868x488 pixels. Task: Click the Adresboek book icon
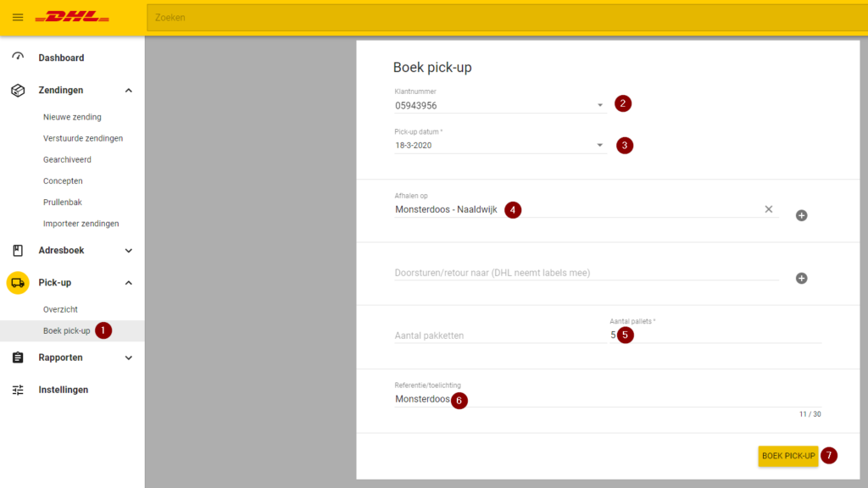(18, 250)
